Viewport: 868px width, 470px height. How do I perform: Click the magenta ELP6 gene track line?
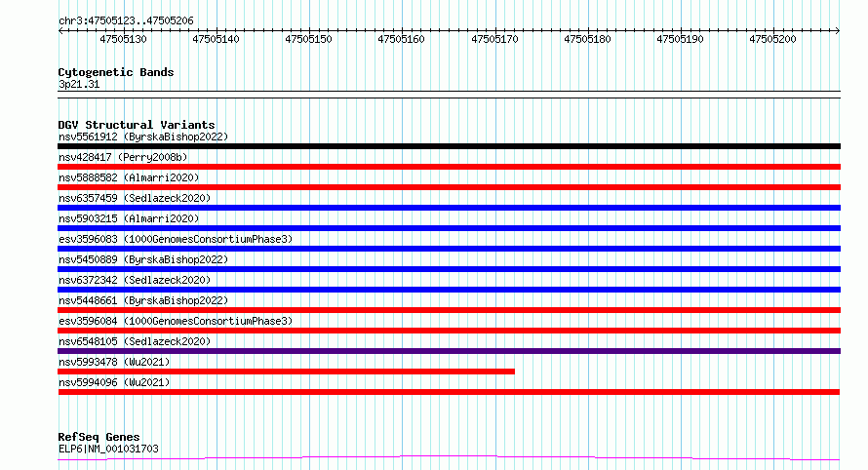click(x=449, y=458)
